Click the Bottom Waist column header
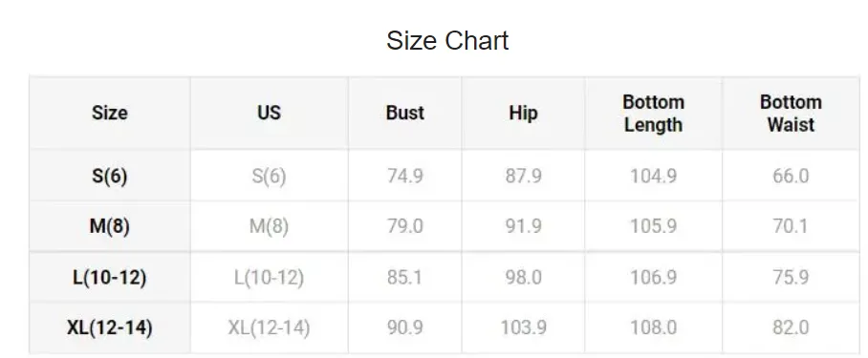868x358 pixels. click(x=791, y=114)
